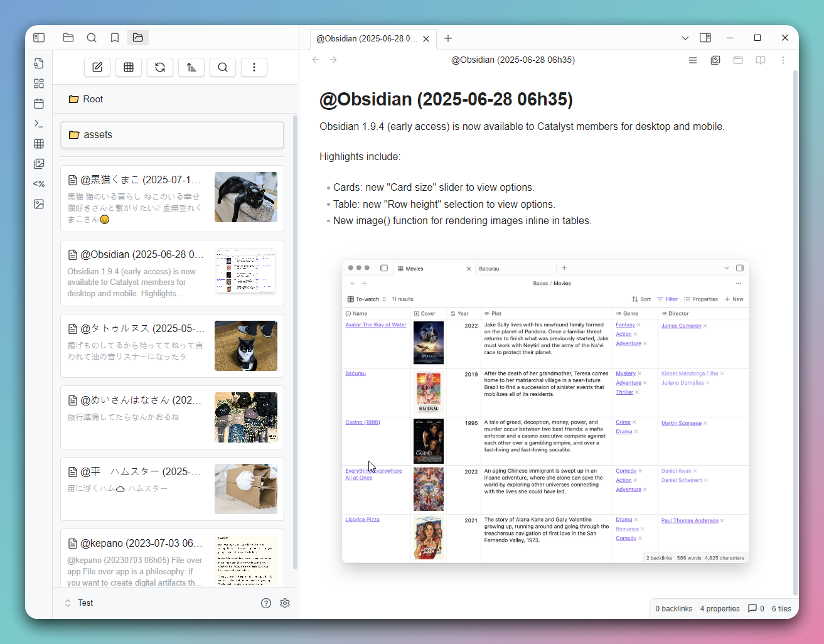Click the tuxedo cat thumbnail
Viewport: 824px width, 644px height.
[x=246, y=346]
